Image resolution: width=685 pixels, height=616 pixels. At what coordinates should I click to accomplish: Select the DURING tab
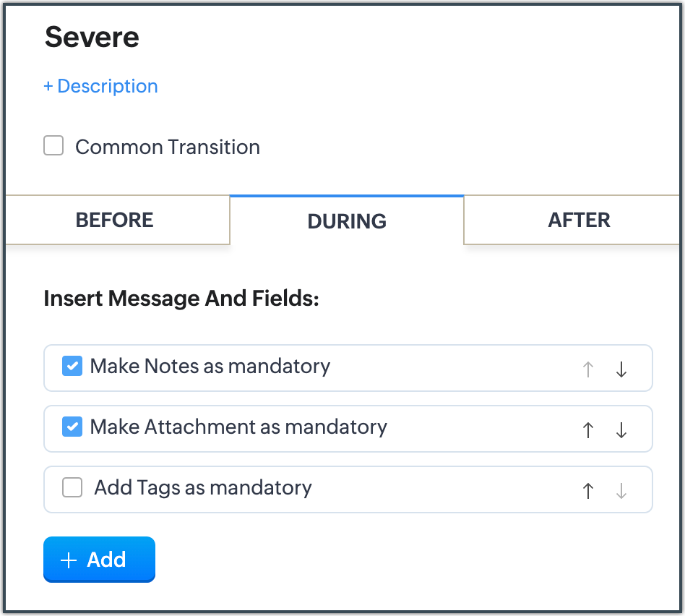[x=347, y=221]
